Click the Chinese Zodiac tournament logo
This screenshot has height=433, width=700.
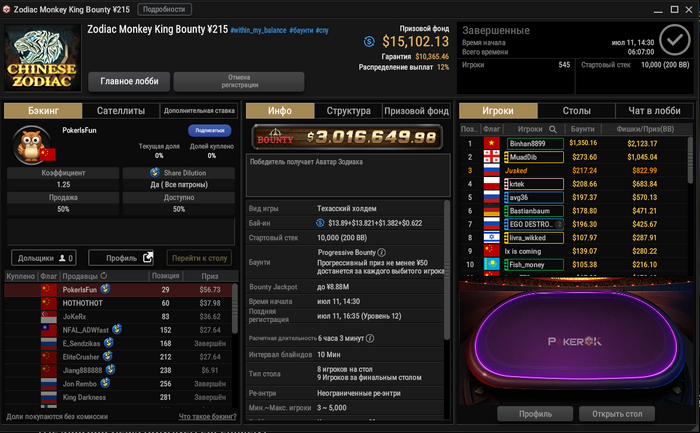43,58
